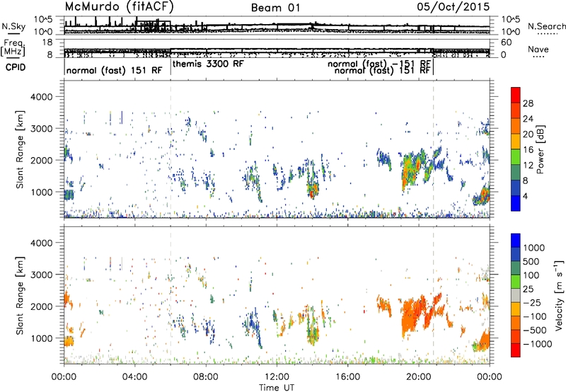Image resolution: width=566 pixels, height=392 pixels.
Task: Click the '-100' velocity colorbar value
Action: [535, 316]
